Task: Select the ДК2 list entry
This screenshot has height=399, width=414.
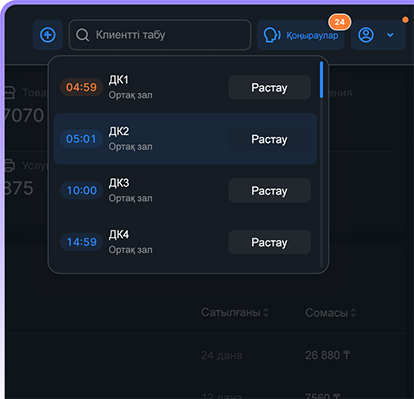Action: (x=185, y=139)
